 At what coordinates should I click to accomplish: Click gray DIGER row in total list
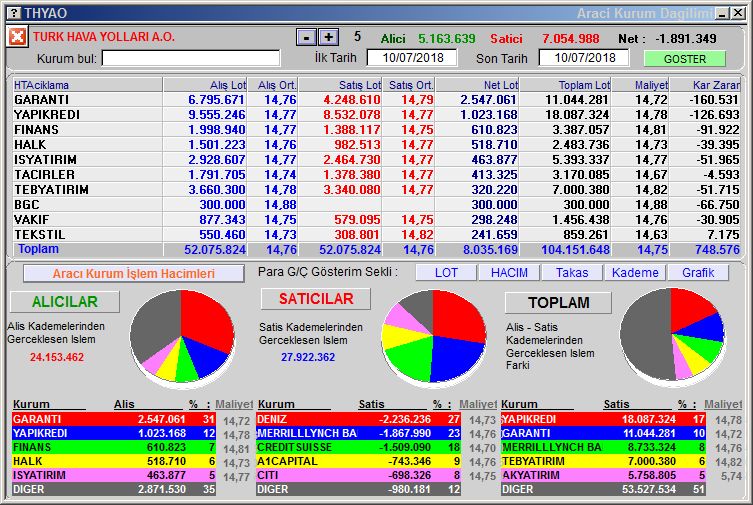(x=603, y=489)
